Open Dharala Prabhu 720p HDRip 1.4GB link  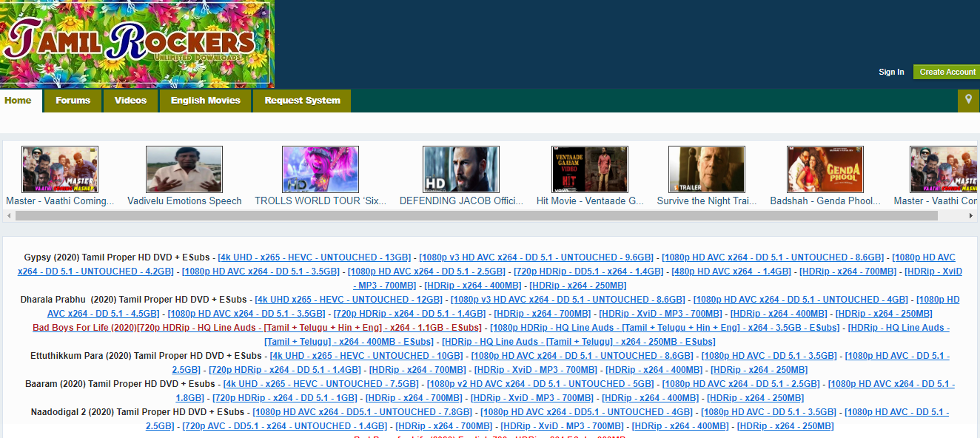coord(409,314)
